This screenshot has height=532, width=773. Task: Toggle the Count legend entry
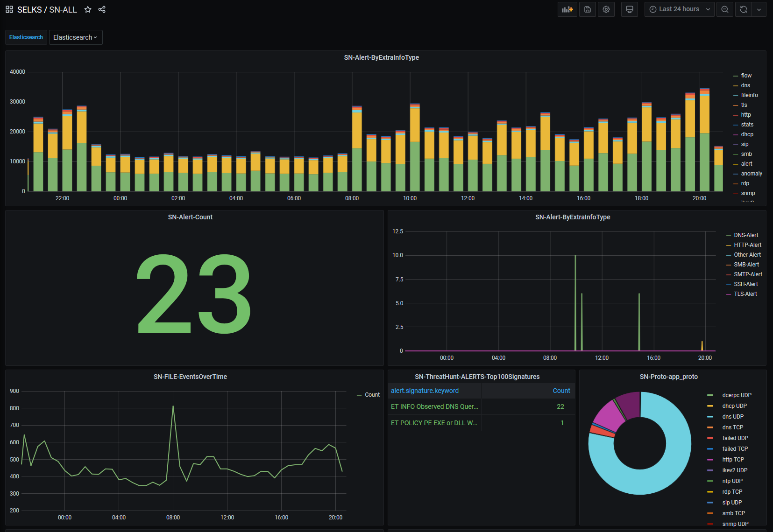point(372,395)
